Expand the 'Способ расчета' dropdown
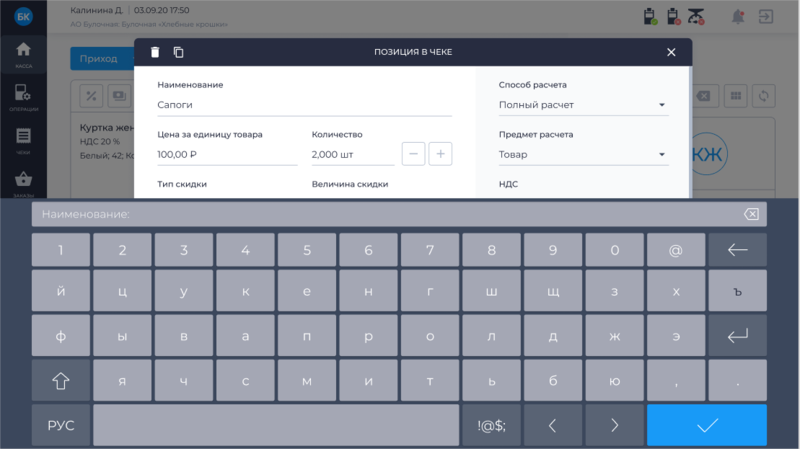This screenshot has height=449, width=800. coord(582,105)
